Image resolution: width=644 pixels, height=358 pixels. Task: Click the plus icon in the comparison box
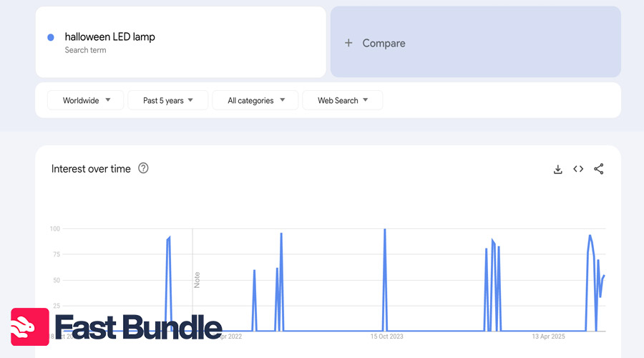[x=348, y=43]
